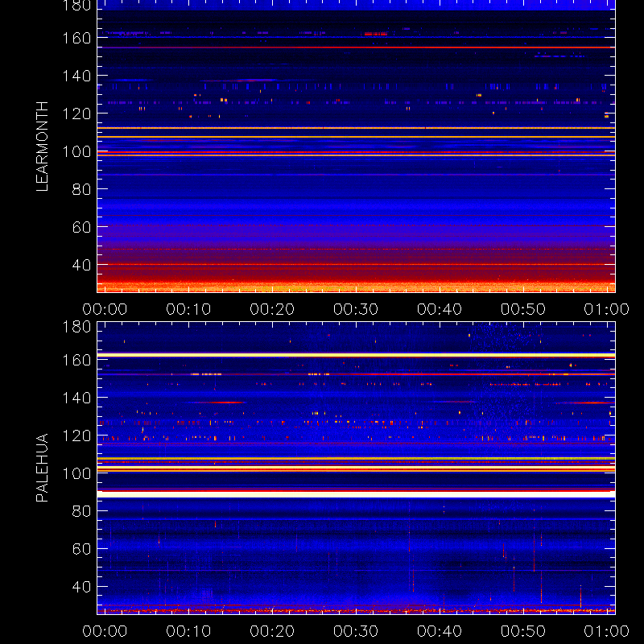
Task: Click 00:50 time label of PALEHUA plot
Action: click(522, 631)
